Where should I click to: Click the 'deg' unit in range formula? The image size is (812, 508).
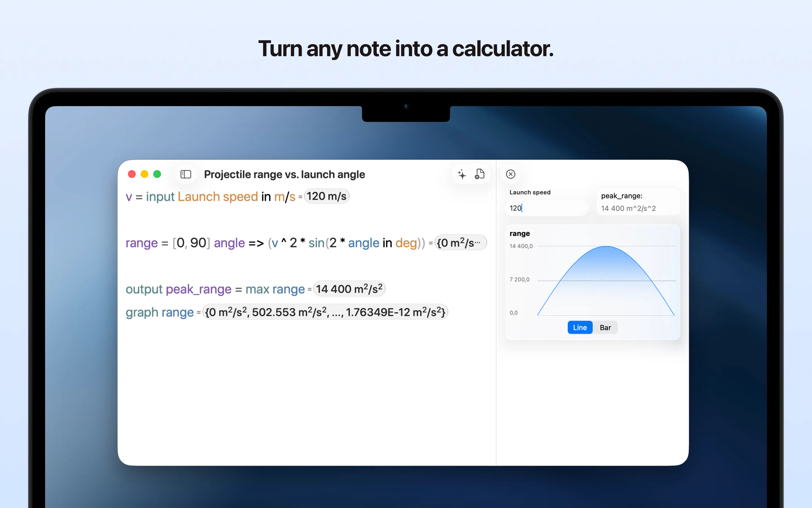click(x=406, y=243)
